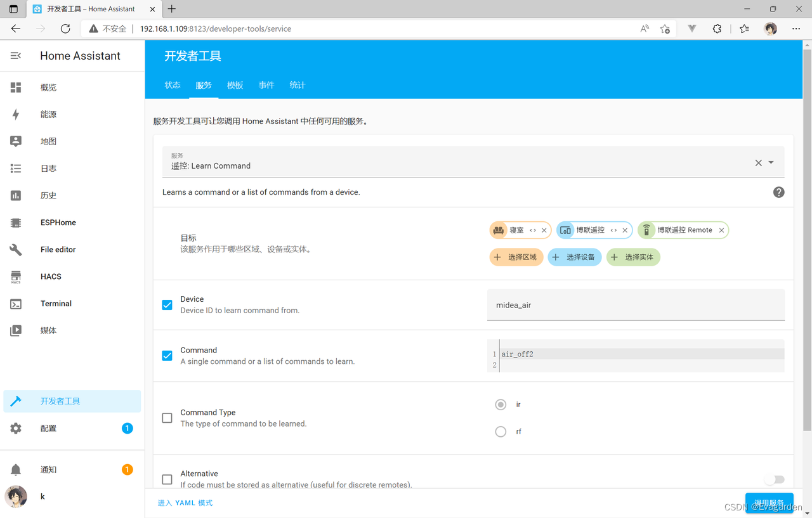Open 开发者工具 in the sidebar
The width and height of the screenshot is (812, 518).
pyautogui.click(x=72, y=401)
